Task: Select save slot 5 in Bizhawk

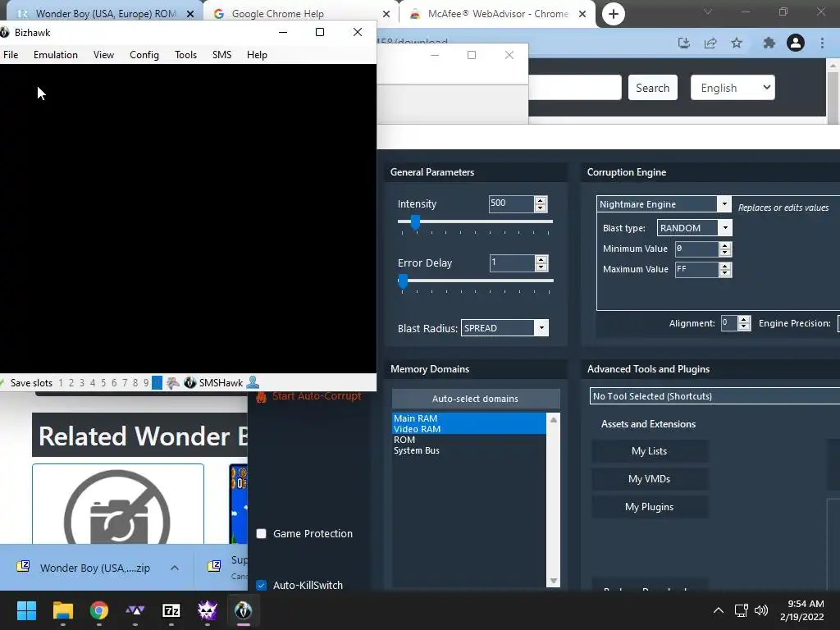Action: click(103, 382)
